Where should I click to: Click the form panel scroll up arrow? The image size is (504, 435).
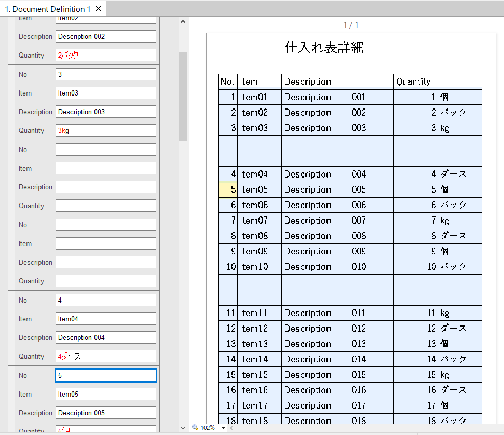click(183, 21)
